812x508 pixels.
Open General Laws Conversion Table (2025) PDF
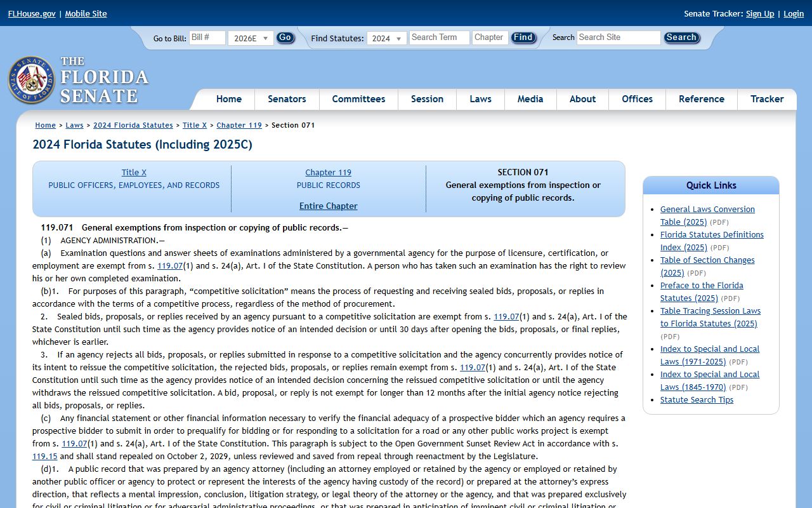[x=707, y=215]
